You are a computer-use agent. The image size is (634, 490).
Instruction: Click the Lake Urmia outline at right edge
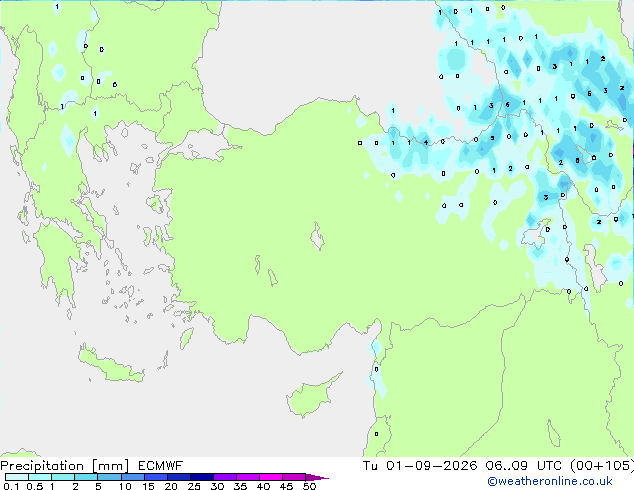[x=595, y=265]
